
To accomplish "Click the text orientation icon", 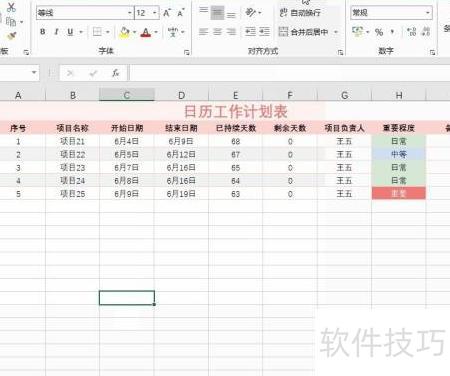I will coord(250,13).
